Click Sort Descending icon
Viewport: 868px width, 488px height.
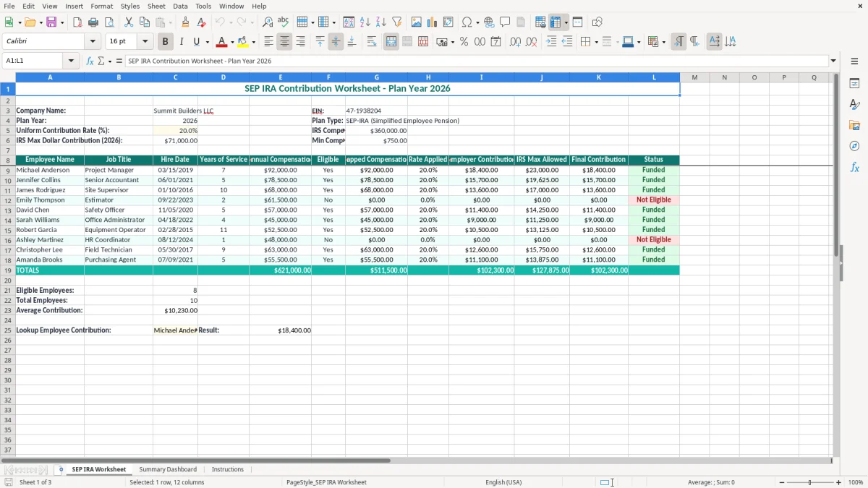[381, 22]
